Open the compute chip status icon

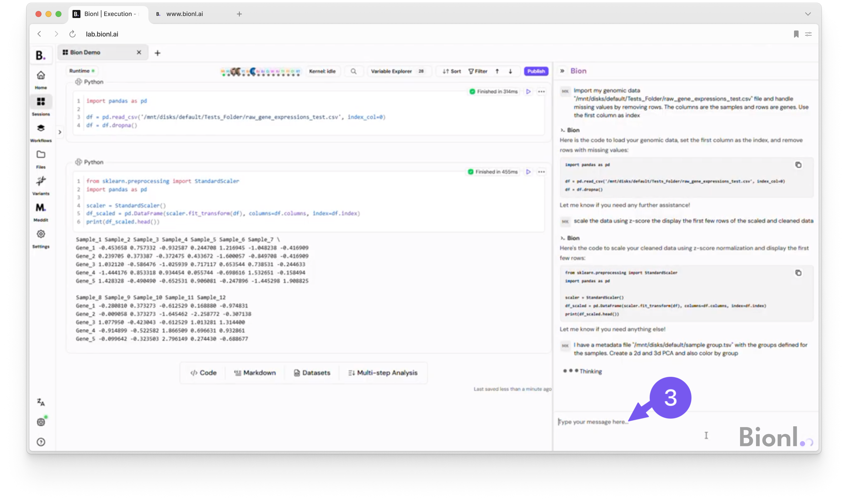pyautogui.click(x=41, y=422)
